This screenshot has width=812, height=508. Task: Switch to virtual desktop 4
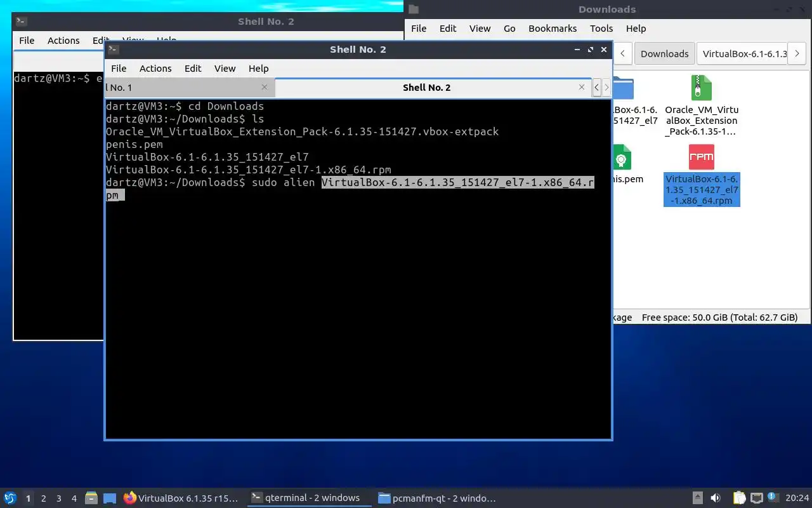tap(74, 498)
